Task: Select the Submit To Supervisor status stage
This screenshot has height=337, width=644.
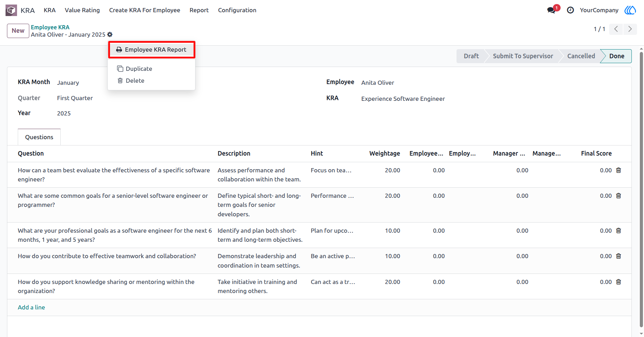Action: click(523, 56)
